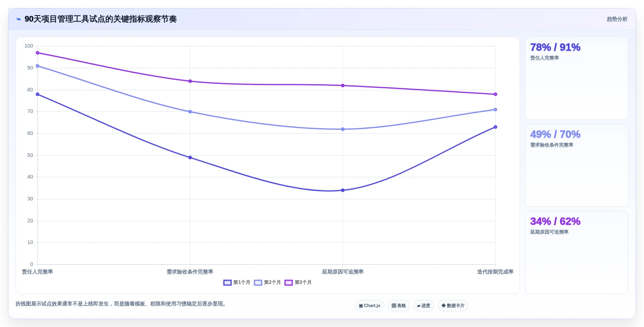Screen dimensions: 644x327
Task: Click the 第1个月 legend color box
Action: tap(227, 283)
